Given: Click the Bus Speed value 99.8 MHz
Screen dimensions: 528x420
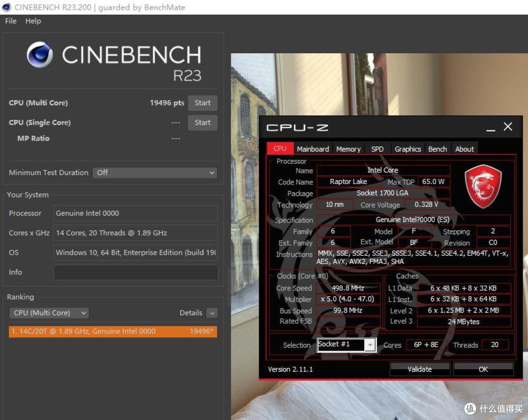Looking at the screenshot, I should (348, 310).
